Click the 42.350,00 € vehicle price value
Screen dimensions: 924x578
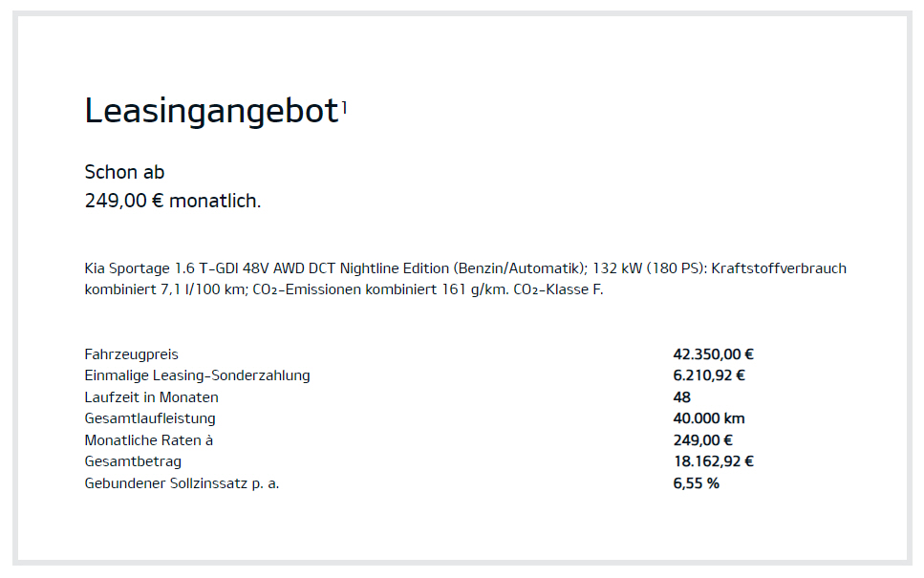tap(713, 354)
